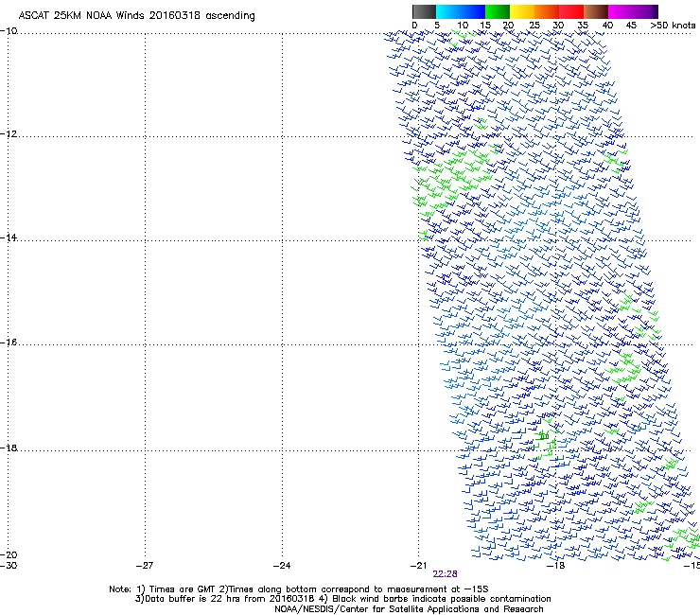Click the '40' label under the color bar
Viewport: 700px width, 615px height.
tap(607, 26)
